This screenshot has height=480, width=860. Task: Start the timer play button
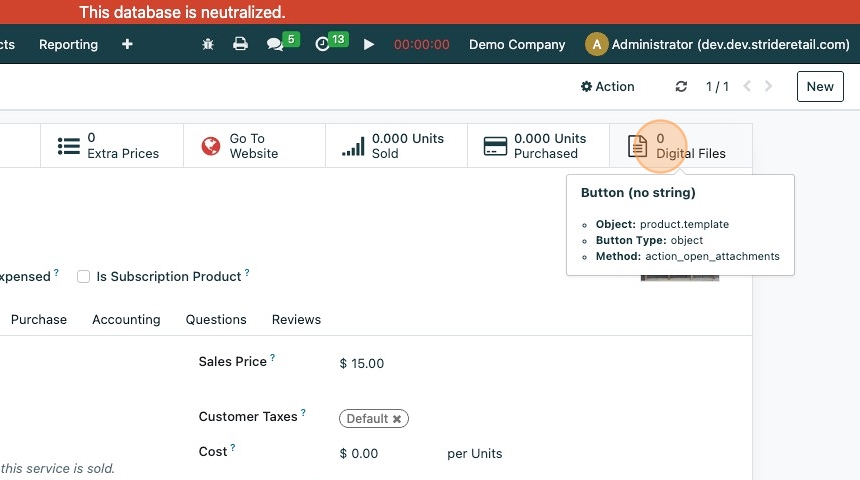369,45
